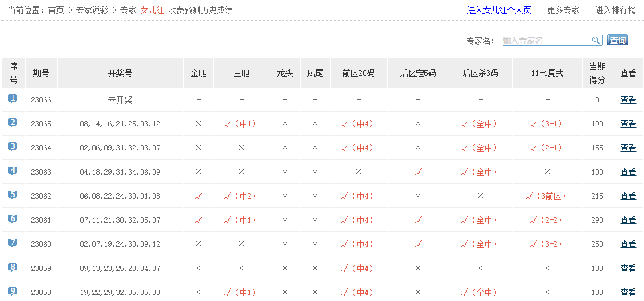Open 专家说彩 breadcrumb link
Viewport: 644px width, 301px height.
click(x=92, y=10)
